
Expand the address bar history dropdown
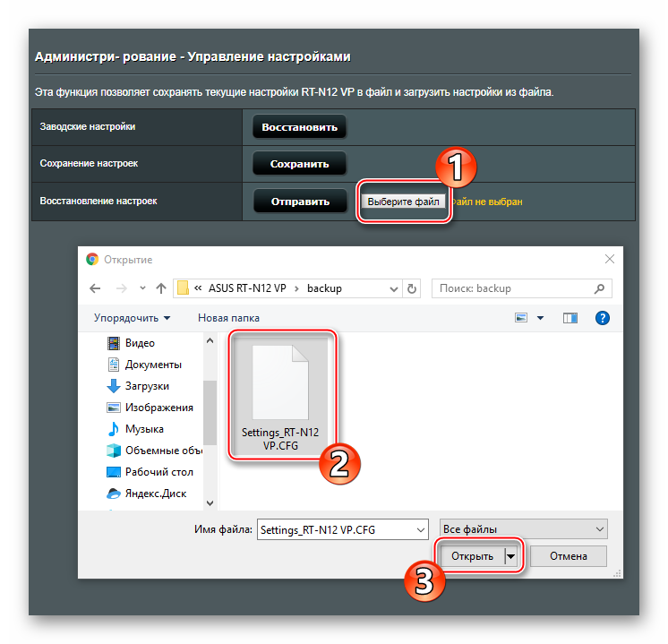394,289
